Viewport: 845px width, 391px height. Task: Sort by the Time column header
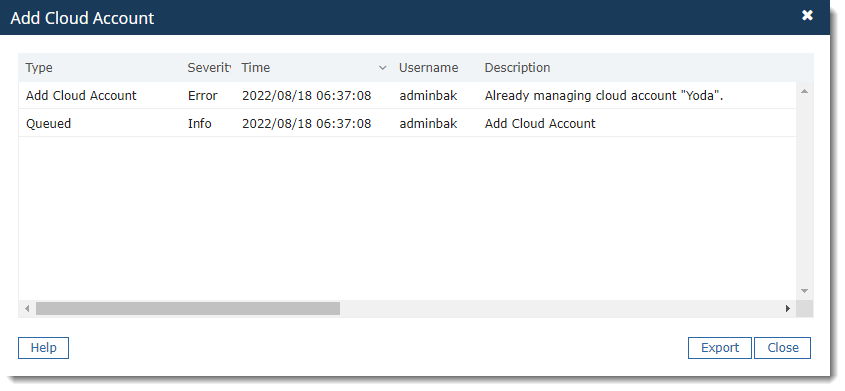(x=255, y=68)
